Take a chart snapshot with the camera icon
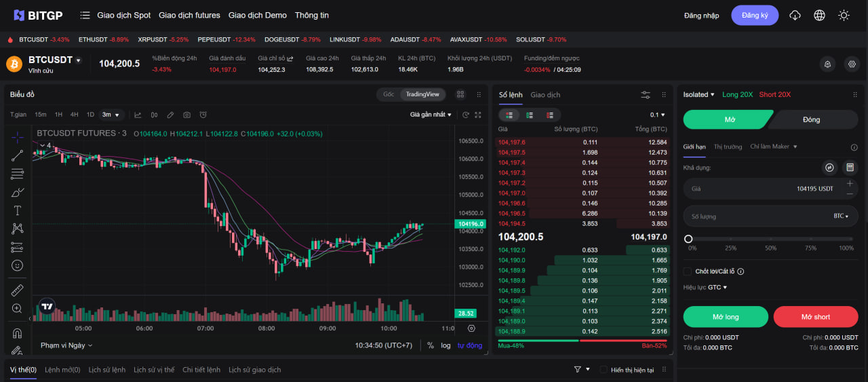 (186, 115)
